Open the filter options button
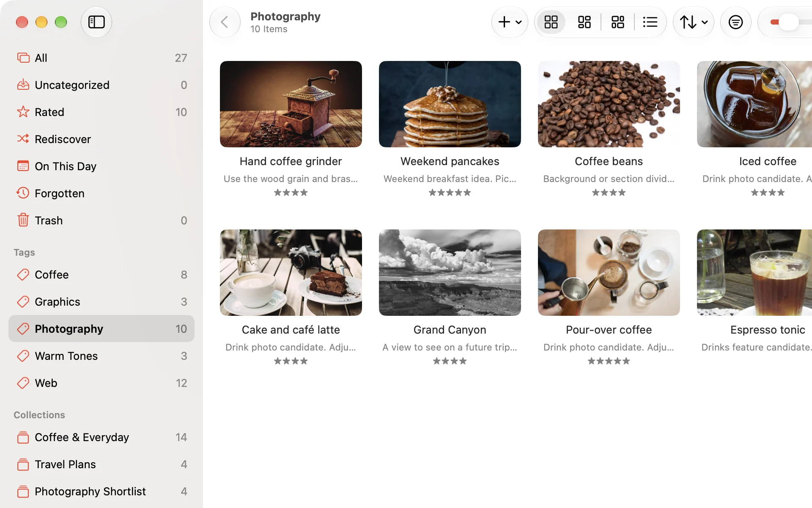812x508 pixels. pyautogui.click(x=736, y=22)
